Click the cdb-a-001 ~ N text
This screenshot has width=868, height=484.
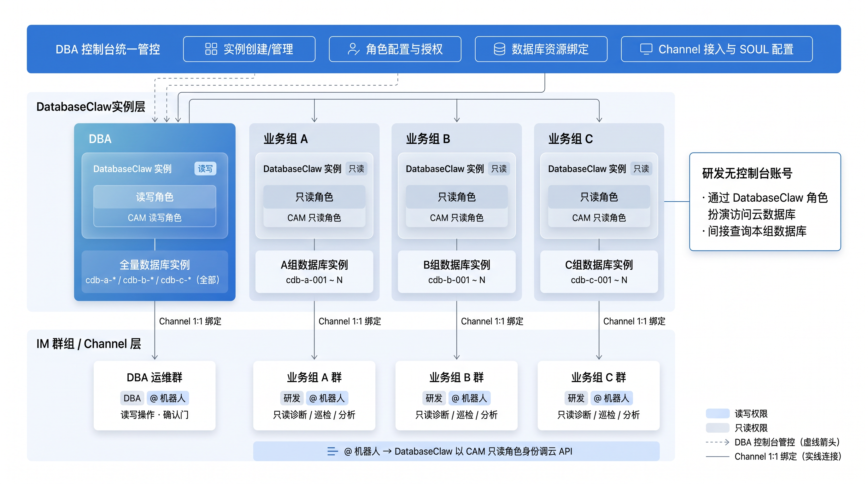[314, 280]
